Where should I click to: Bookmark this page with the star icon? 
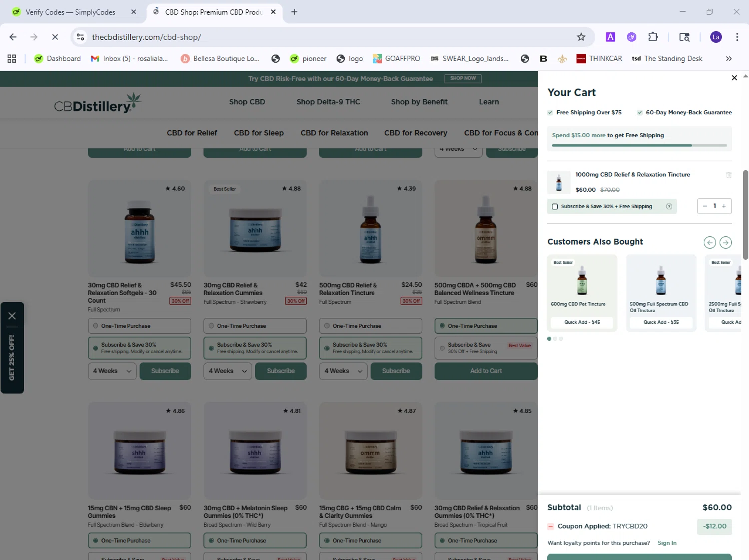pos(581,37)
